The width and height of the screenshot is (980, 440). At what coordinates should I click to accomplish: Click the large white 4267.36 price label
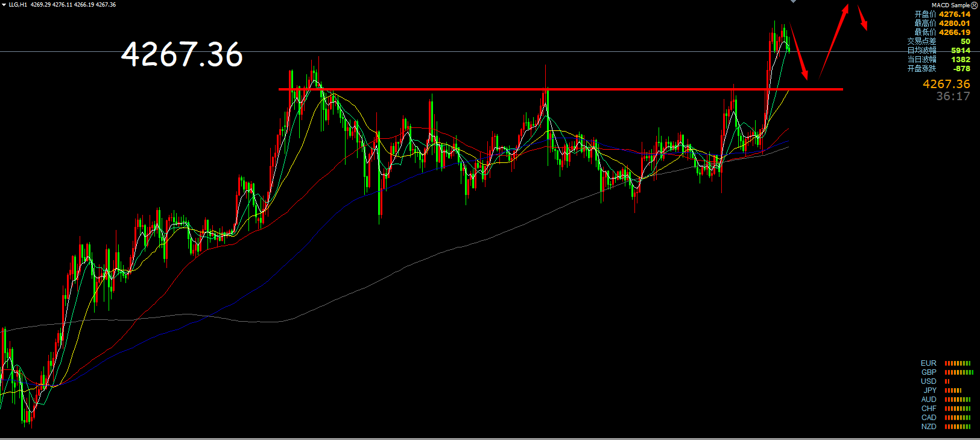pyautogui.click(x=182, y=54)
